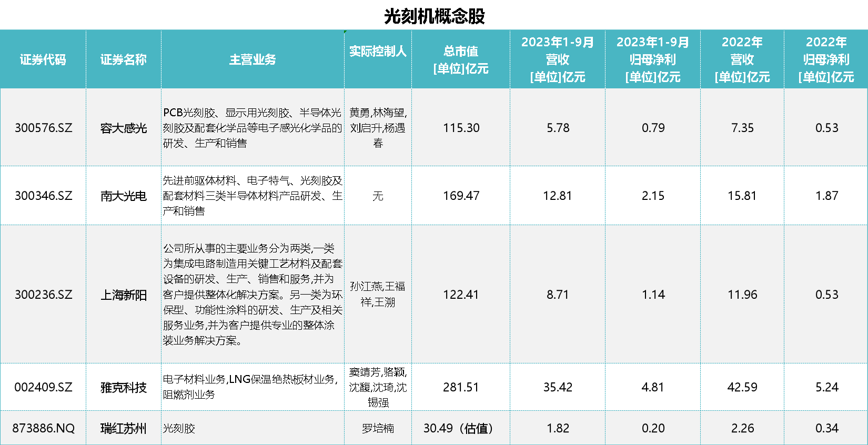This screenshot has height=445, width=868.
Task: Click market cap value 169.47
Action: (461, 196)
